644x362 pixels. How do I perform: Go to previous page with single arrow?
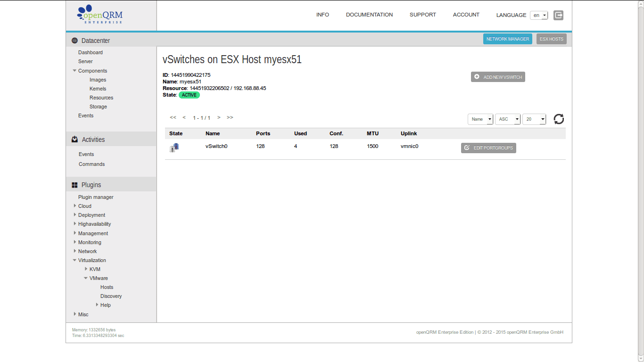184,117
